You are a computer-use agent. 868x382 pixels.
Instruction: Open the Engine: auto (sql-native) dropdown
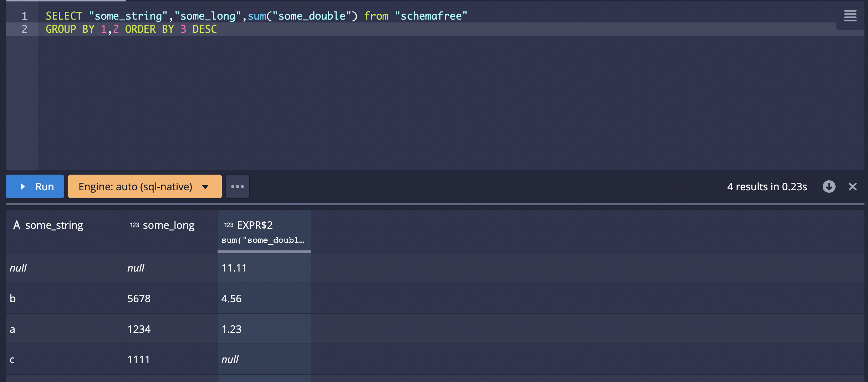(x=145, y=186)
